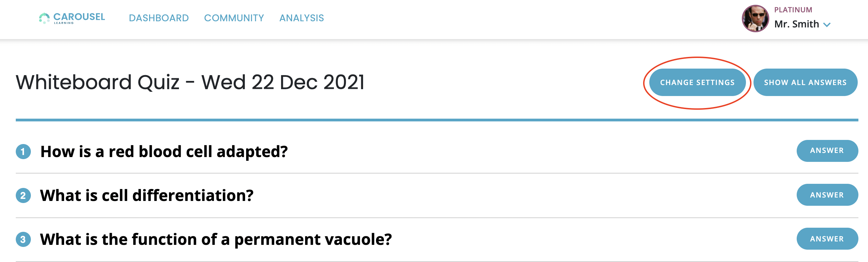Click Mr. Smith's profile avatar photo
868x262 pixels.
(755, 19)
